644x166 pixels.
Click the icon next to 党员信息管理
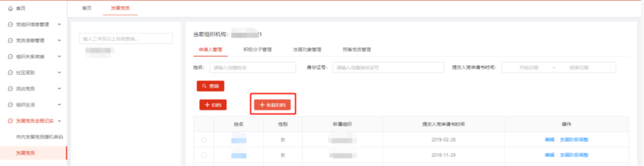click(x=10, y=41)
